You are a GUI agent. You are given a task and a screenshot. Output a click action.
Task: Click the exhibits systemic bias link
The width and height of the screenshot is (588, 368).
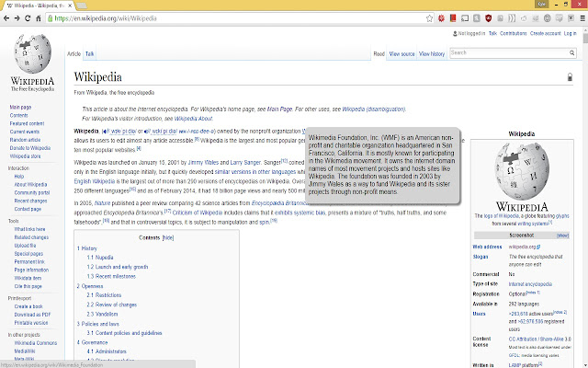300,213
